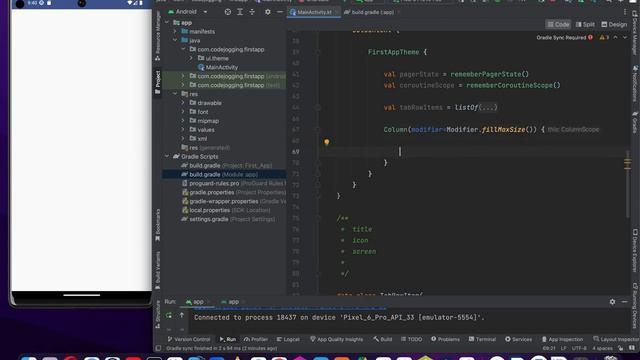Click the yellow lightbulb quick-fix icon
Image resolution: width=640 pixels, height=360 pixels.
coord(327,142)
